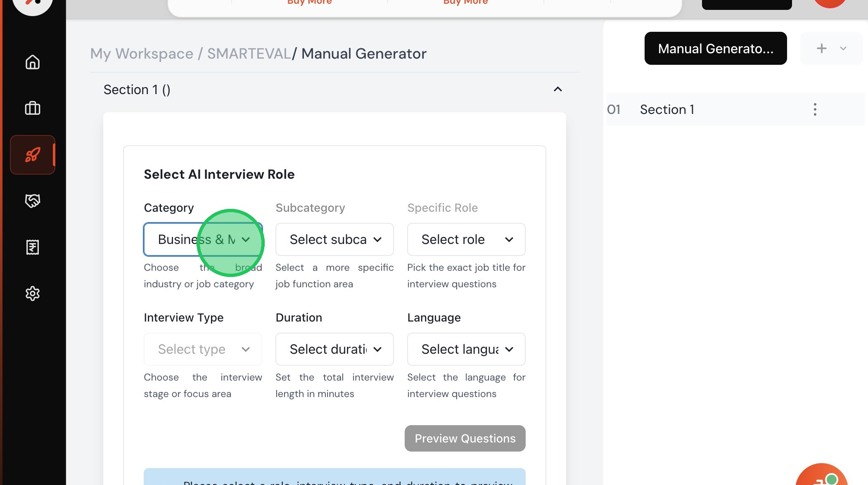This screenshot has width=868, height=485.
Task: Expand the Select role dropdown
Action: [466, 239]
